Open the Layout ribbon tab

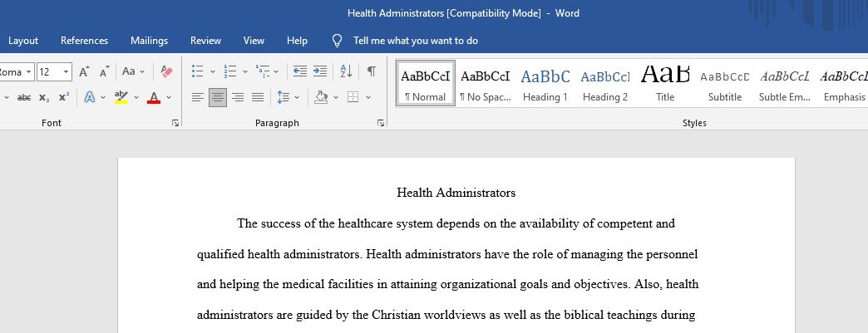pyautogui.click(x=23, y=41)
